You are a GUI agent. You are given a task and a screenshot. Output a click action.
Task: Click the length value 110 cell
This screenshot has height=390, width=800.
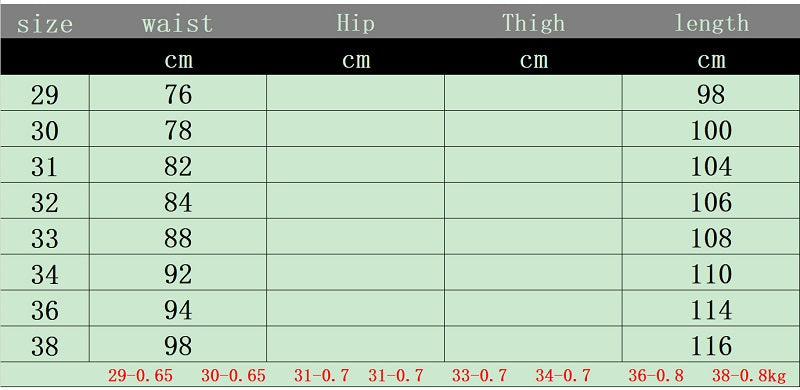point(711,273)
